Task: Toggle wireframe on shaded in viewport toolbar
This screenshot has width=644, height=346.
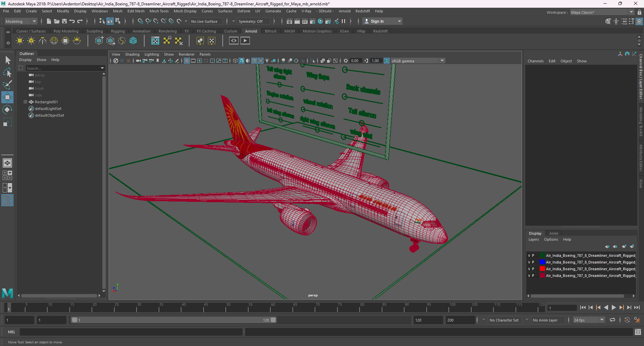Action: pyautogui.click(x=254, y=61)
